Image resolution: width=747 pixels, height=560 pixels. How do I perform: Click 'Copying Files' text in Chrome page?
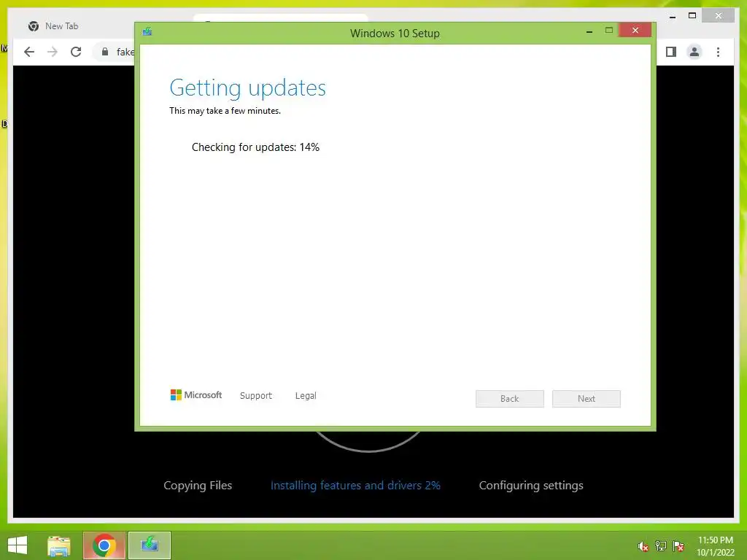[198, 485]
